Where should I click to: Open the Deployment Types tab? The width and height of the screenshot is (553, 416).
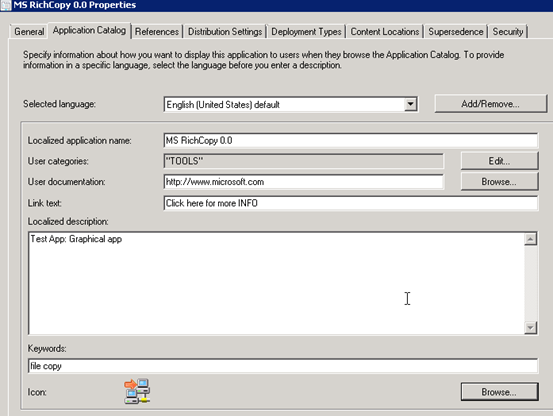(x=306, y=32)
